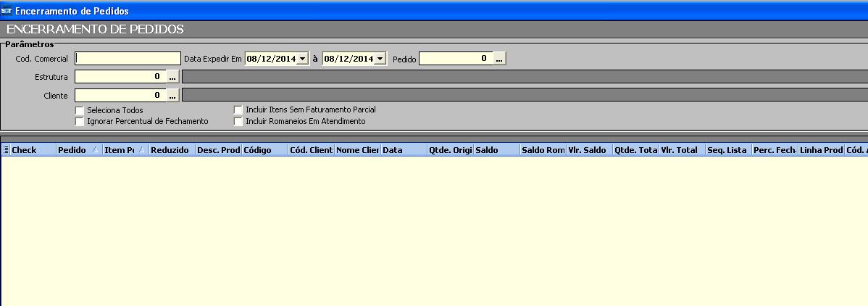This screenshot has height=306, width=868.
Task: Expand the start date dropdown for Data Expedir Em
Action: (303, 59)
